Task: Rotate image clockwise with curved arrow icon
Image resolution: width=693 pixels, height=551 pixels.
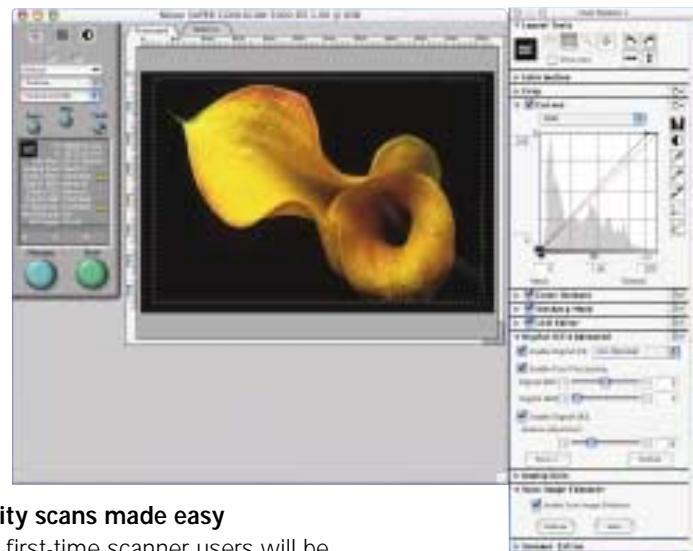Action: pos(649,42)
